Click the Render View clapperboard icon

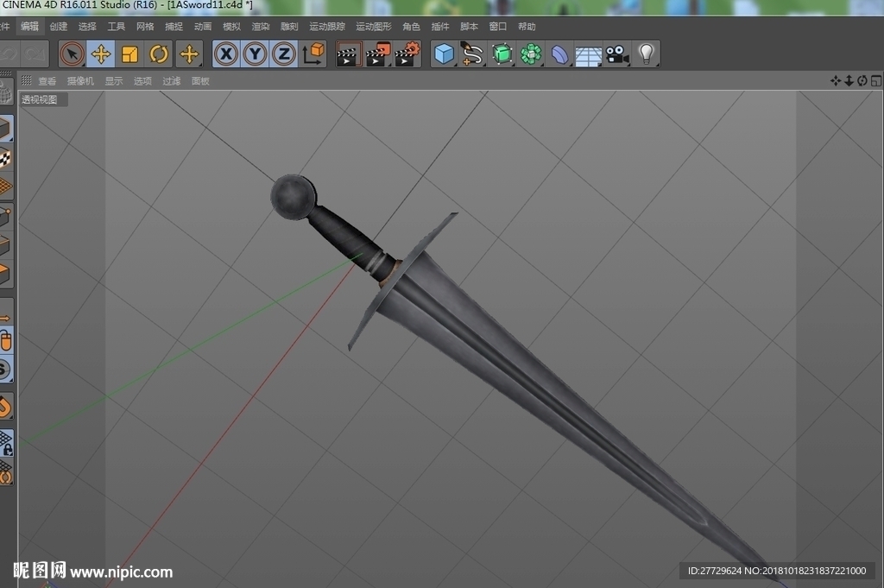(348, 54)
